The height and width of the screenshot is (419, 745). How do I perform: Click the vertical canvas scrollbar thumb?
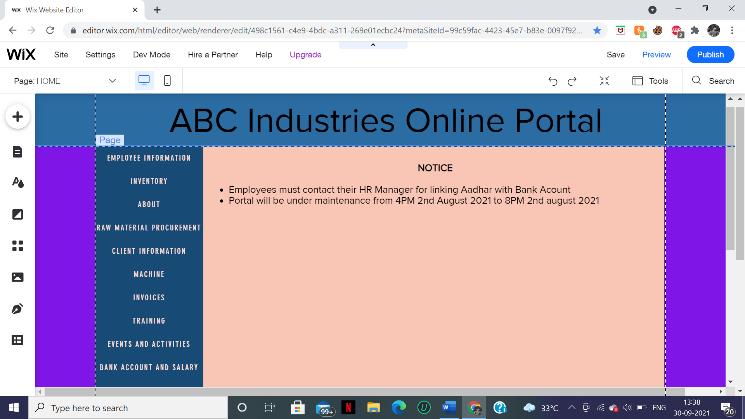(730, 178)
